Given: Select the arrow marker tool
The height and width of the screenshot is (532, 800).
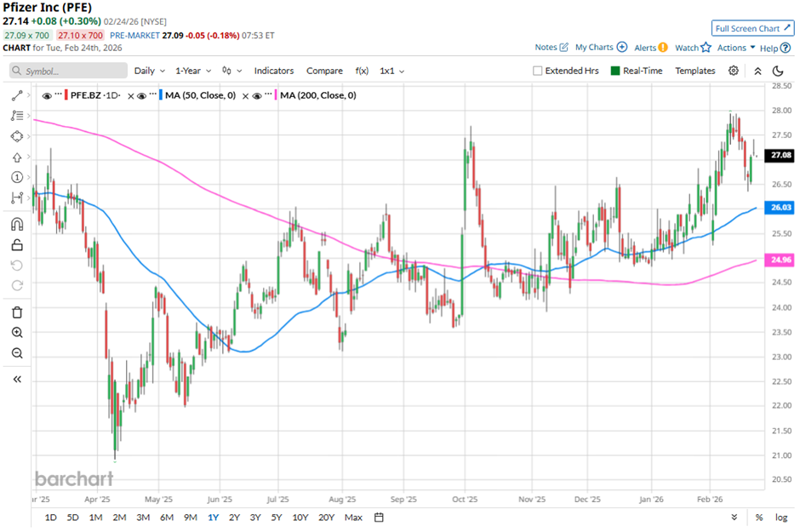Looking at the screenshot, I should tap(17, 157).
